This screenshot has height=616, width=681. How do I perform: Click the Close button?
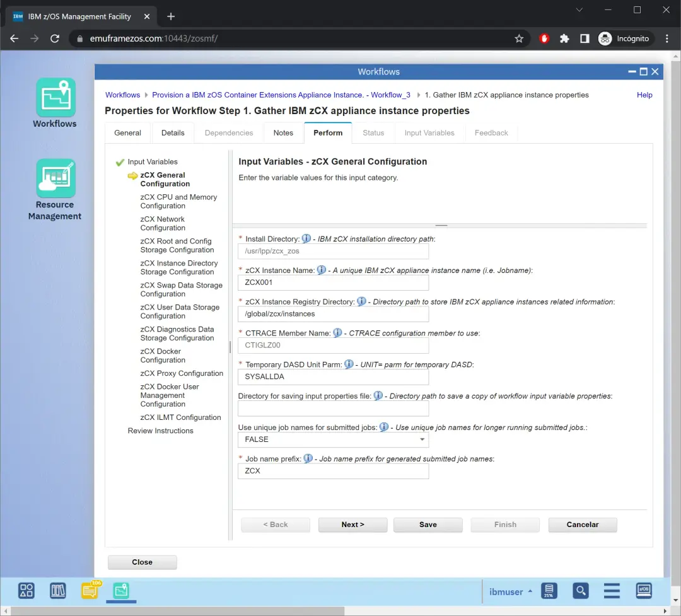click(x=142, y=562)
